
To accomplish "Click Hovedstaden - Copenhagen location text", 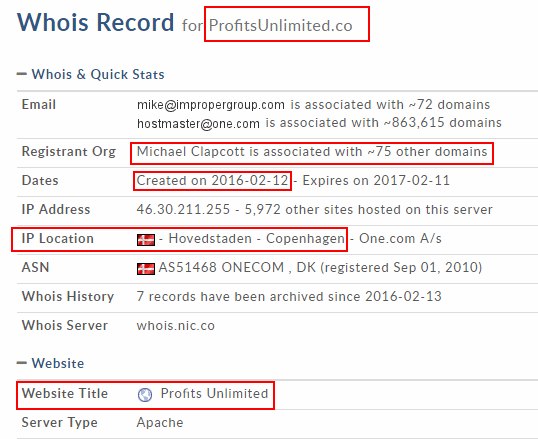I will click(x=257, y=238).
